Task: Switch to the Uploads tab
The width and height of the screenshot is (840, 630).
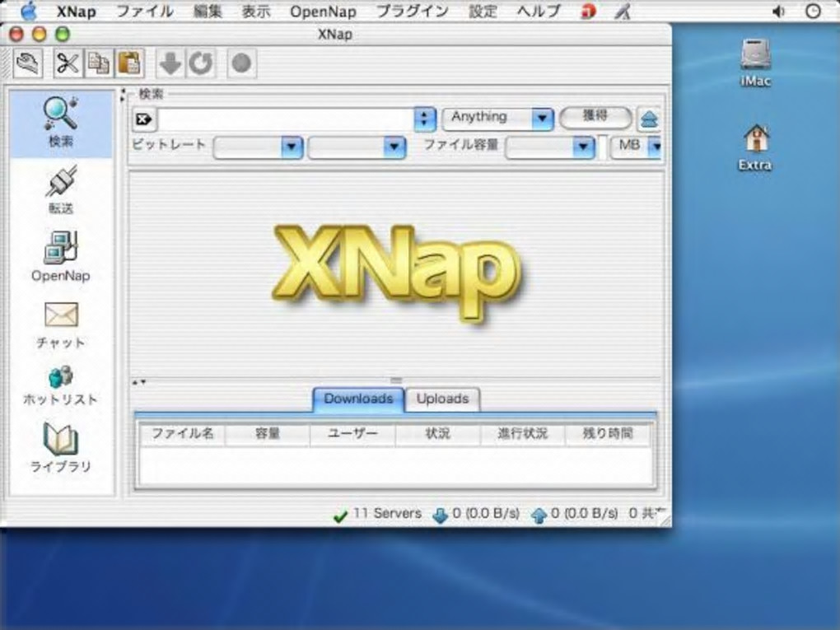Action: (x=442, y=399)
